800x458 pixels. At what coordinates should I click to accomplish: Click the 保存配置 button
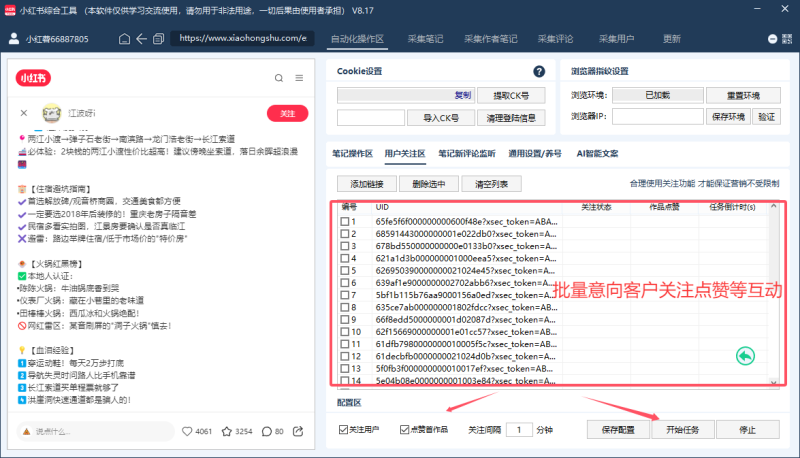tap(618, 430)
